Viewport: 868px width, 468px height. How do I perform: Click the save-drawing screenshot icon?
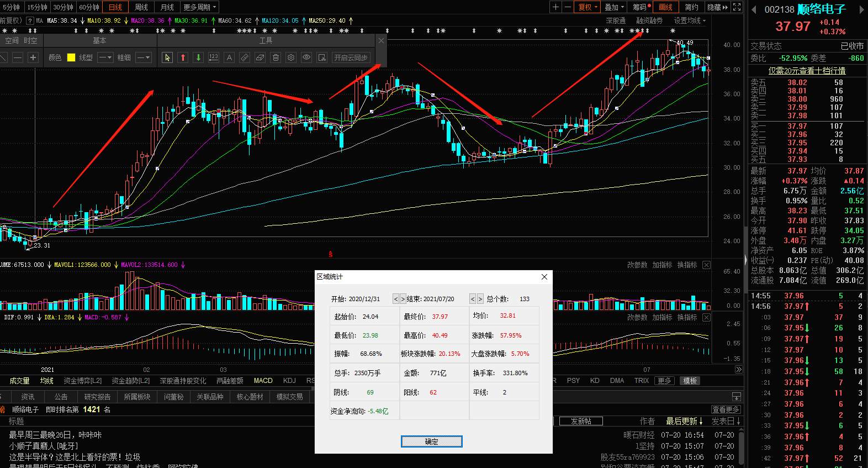pyautogui.click(x=322, y=57)
